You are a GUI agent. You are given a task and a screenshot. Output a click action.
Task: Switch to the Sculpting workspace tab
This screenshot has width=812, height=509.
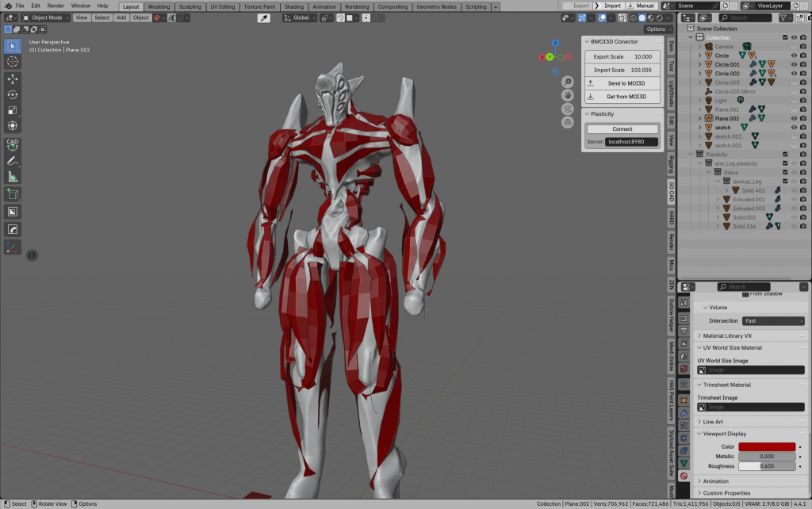pos(190,6)
